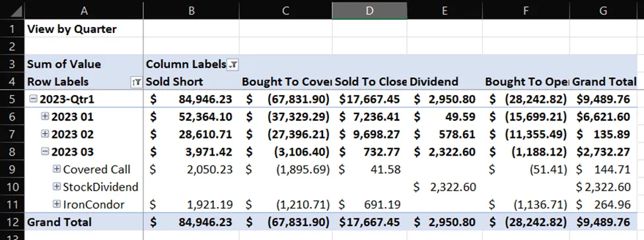Collapse the 2023-Qtr1 row group

pos(32,100)
